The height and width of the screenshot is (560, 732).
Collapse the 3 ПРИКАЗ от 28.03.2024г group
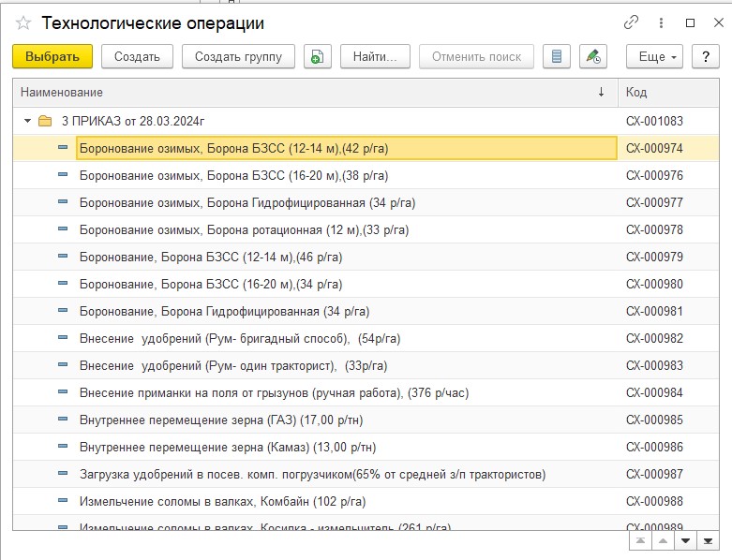click(x=27, y=121)
